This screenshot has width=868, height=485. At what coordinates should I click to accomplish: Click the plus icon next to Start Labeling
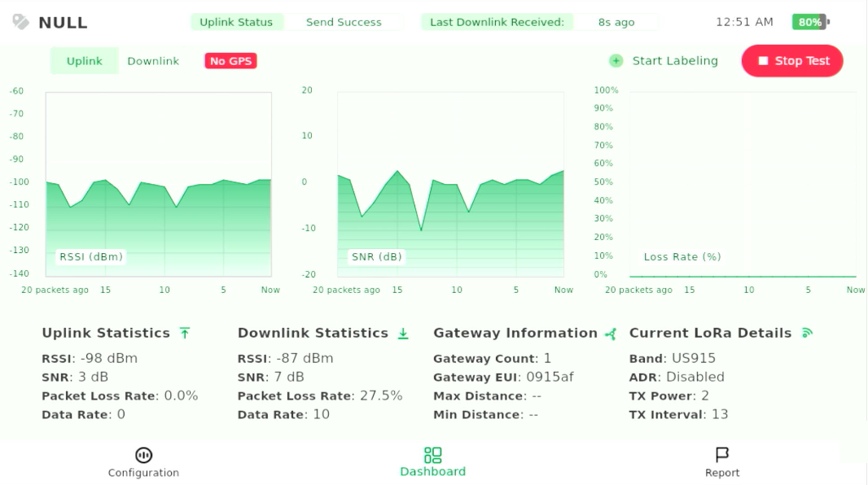click(616, 61)
